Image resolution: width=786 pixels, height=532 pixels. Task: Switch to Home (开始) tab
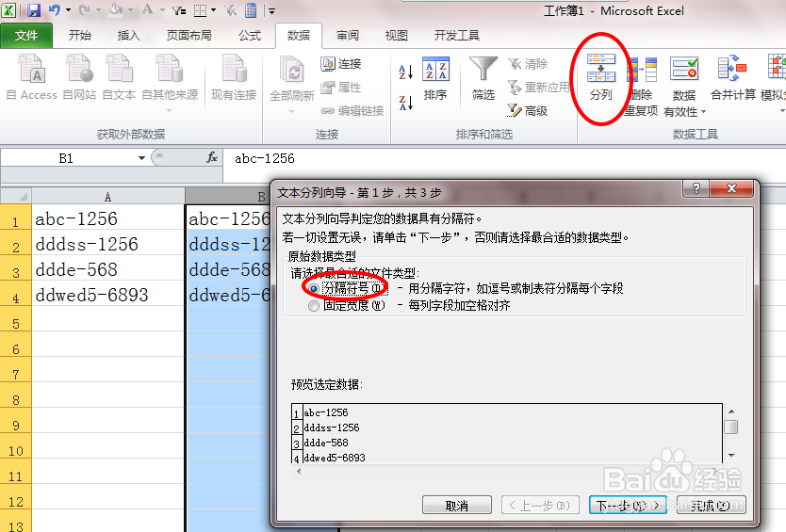pyautogui.click(x=80, y=36)
